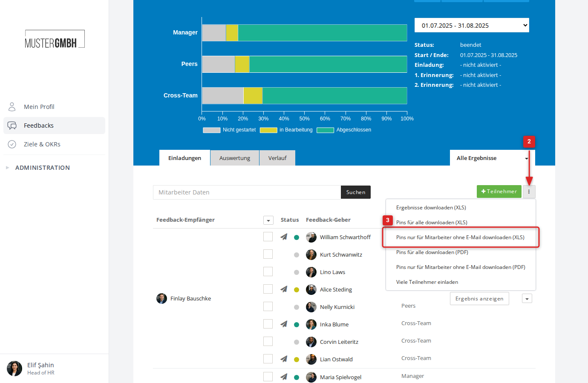The width and height of the screenshot is (588, 383).
Task: Select checkbox next to Inka Blume
Action: pyautogui.click(x=268, y=324)
